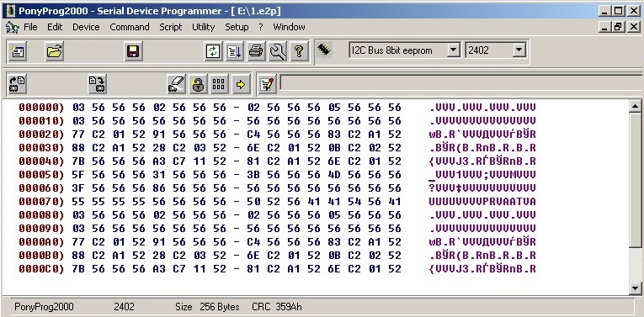
Task: Open the File menu
Action: point(30,27)
